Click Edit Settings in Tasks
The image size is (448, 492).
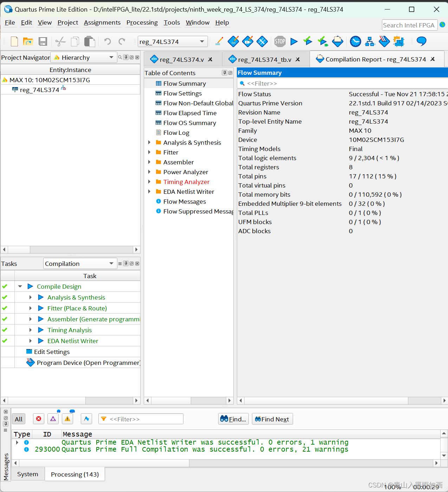point(52,352)
